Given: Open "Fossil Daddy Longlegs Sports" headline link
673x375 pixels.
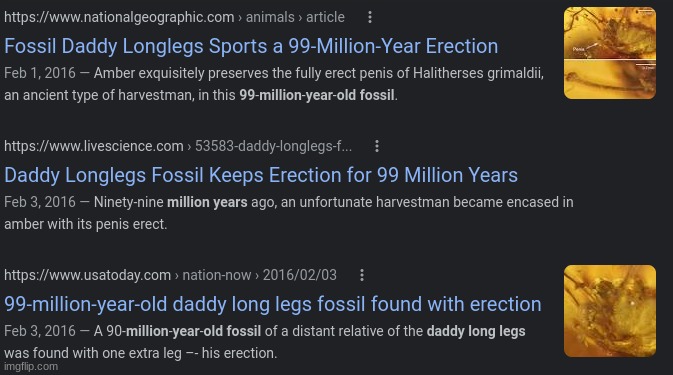Looking at the screenshot, I should pyautogui.click(x=251, y=46).
